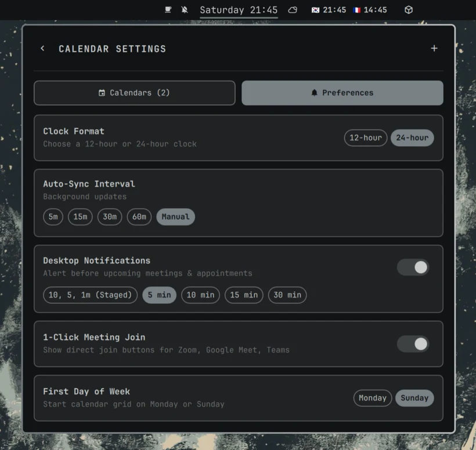Select 10, 5, 1m (Staged) alert option
This screenshot has width=476, height=450.
tap(90, 295)
